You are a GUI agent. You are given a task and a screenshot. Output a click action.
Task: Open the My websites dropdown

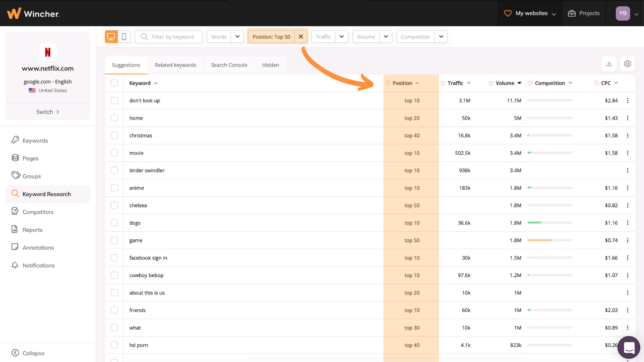pyautogui.click(x=530, y=13)
